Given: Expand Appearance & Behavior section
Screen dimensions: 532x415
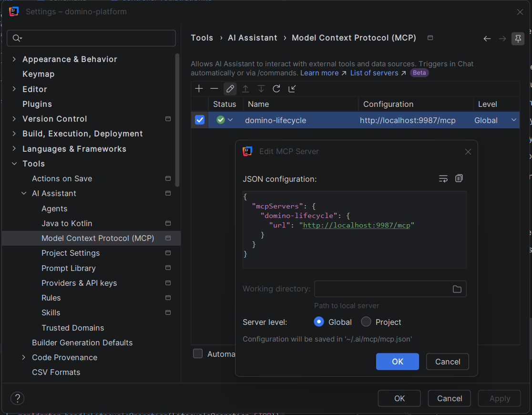Looking at the screenshot, I should (14, 59).
